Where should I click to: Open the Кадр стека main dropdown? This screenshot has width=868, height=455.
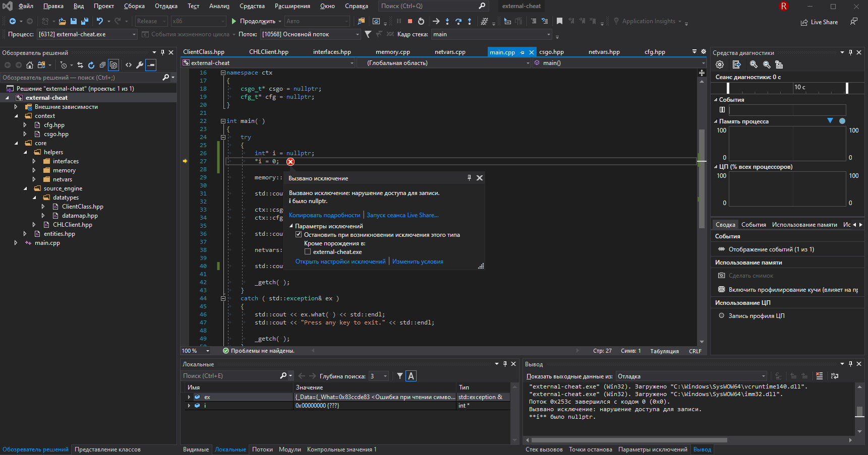point(491,34)
